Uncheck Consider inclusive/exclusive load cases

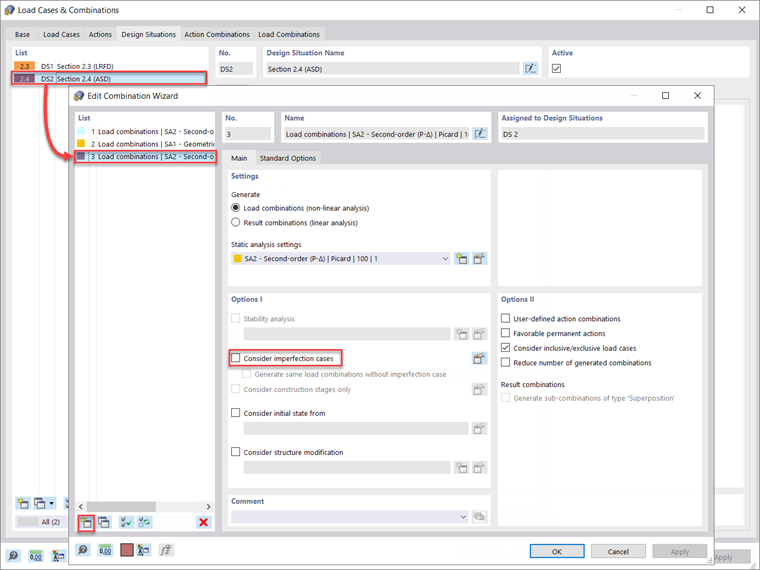coord(506,348)
